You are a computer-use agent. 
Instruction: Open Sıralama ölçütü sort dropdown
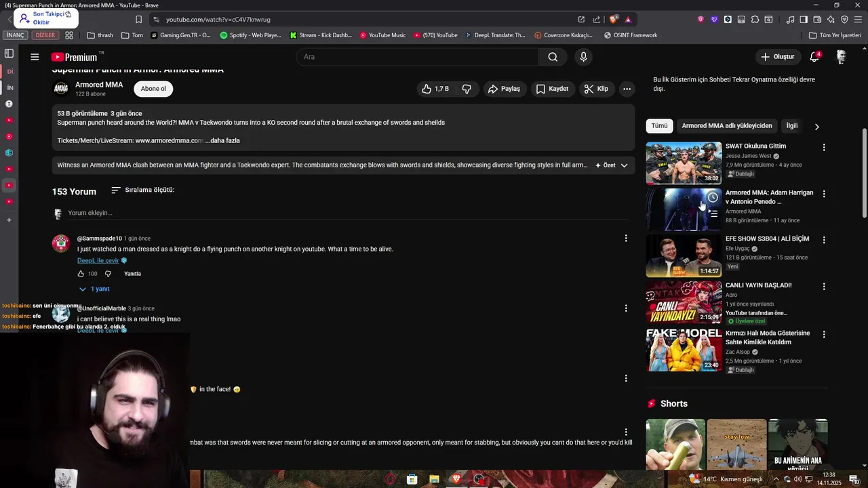point(142,190)
